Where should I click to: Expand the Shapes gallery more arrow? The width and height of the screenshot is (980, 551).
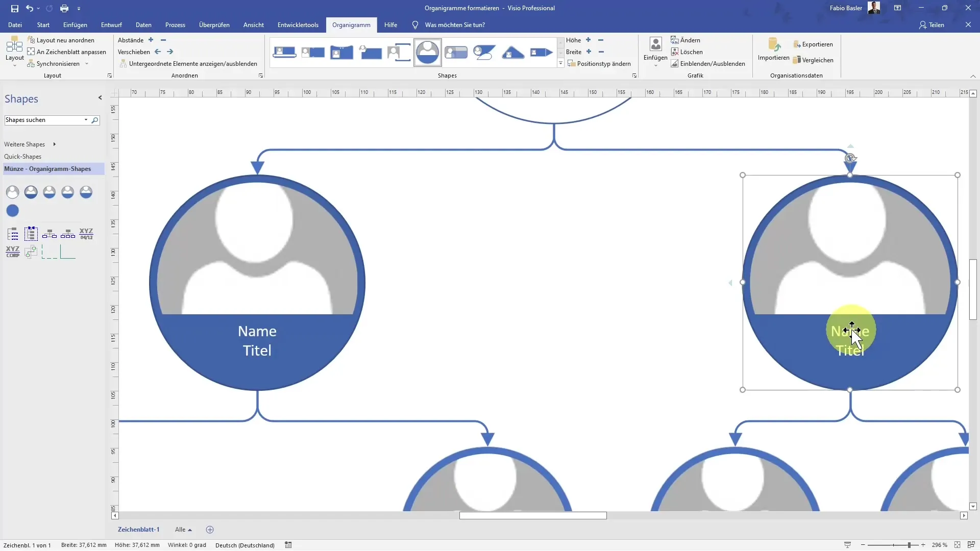(560, 64)
